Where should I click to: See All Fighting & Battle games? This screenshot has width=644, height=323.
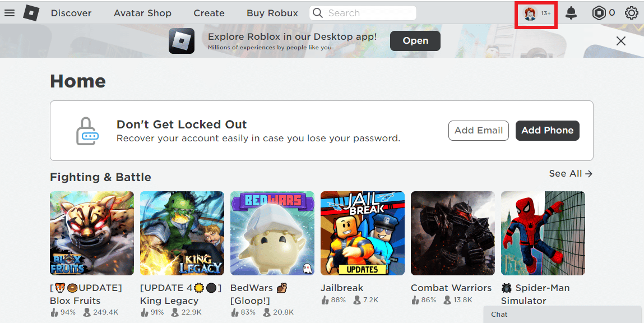click(570, 174)
